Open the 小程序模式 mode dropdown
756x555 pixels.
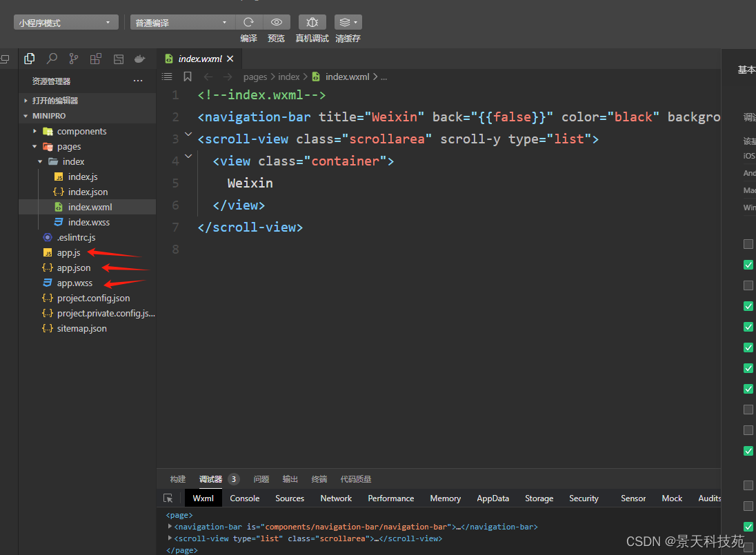66,23
